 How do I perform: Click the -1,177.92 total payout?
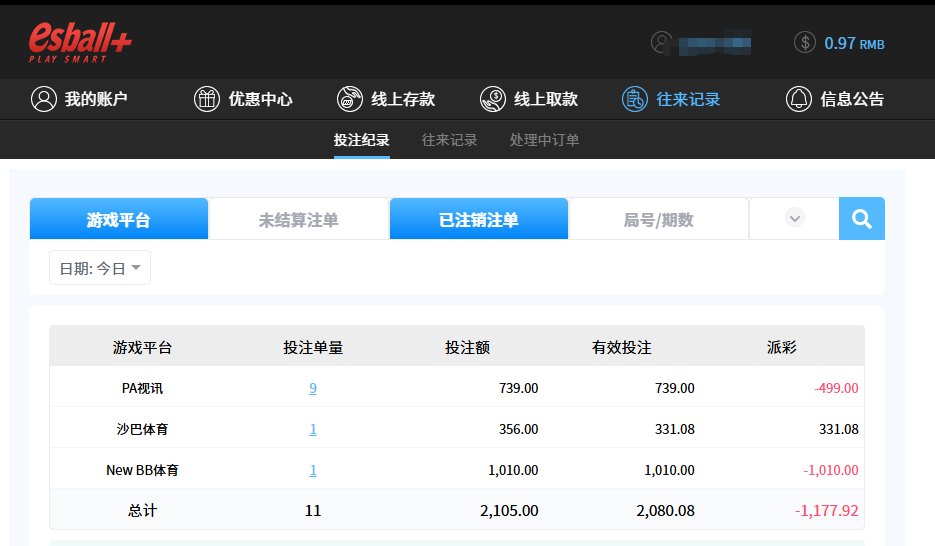click(826, 511)
